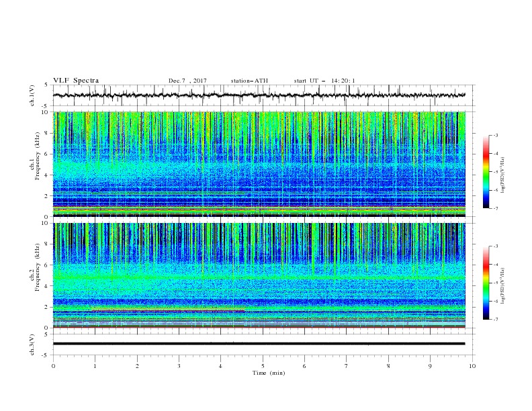Select the 'Dec. 7, 2017' date label
This screenshot has height=411, width=532.
coord(187,81)
